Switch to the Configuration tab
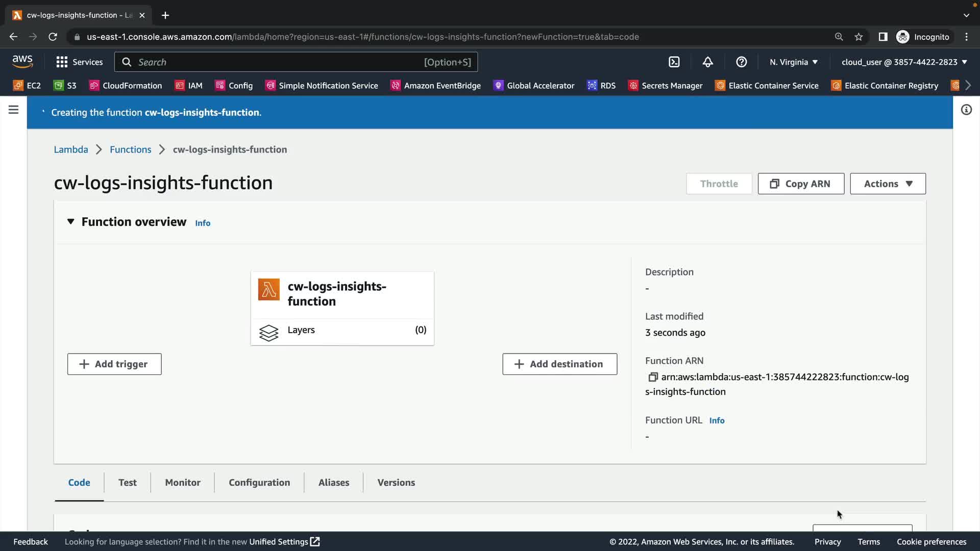This screenshot has height=551, width=980. 259,482
